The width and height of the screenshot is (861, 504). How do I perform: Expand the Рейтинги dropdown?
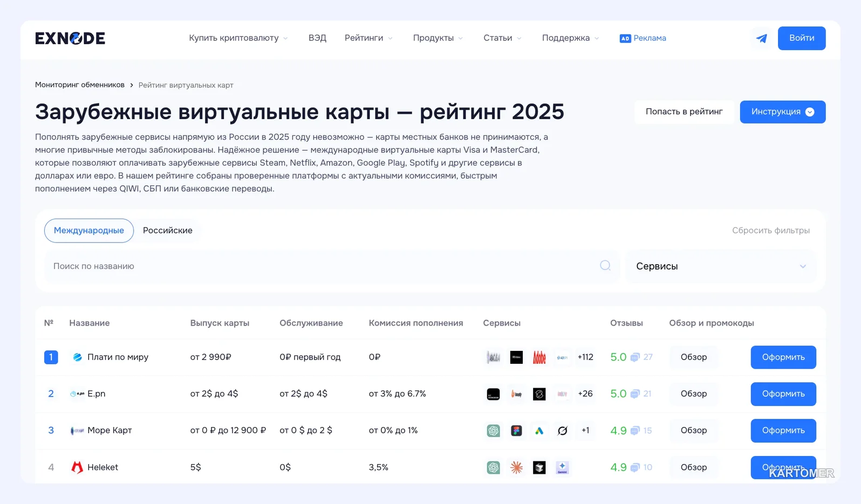[369, 38]
